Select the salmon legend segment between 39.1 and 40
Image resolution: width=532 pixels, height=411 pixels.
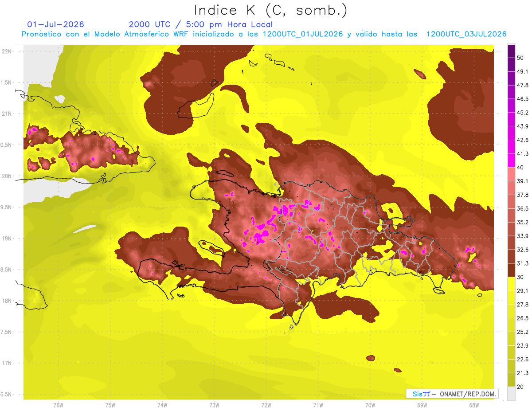click(x=511, y=174)
